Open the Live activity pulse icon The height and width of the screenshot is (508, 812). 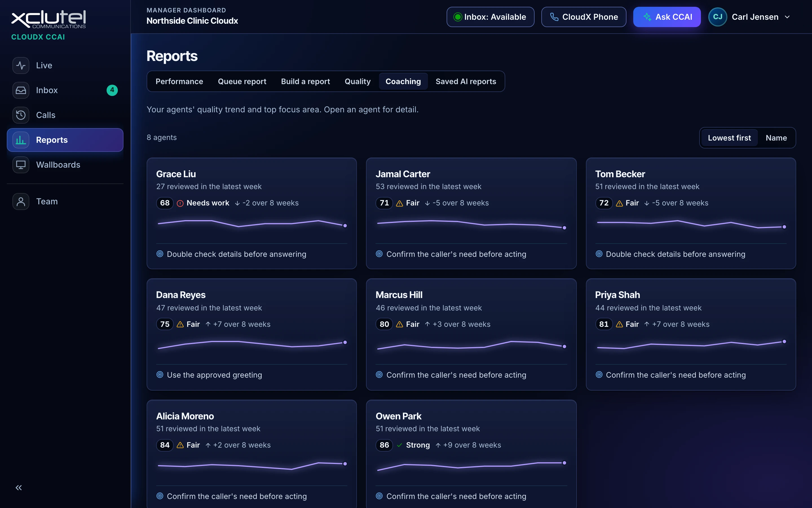click(21, 65)
